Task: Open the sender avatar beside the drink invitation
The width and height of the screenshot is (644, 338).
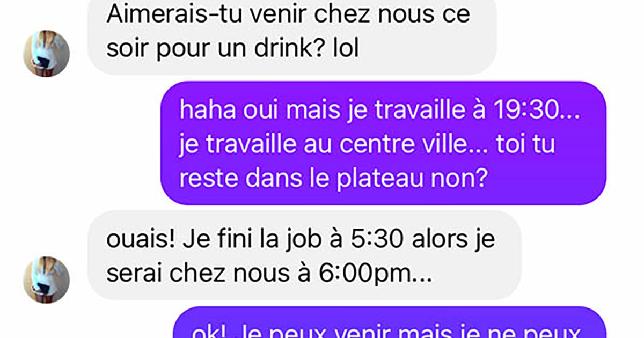Action: (47, 53)
